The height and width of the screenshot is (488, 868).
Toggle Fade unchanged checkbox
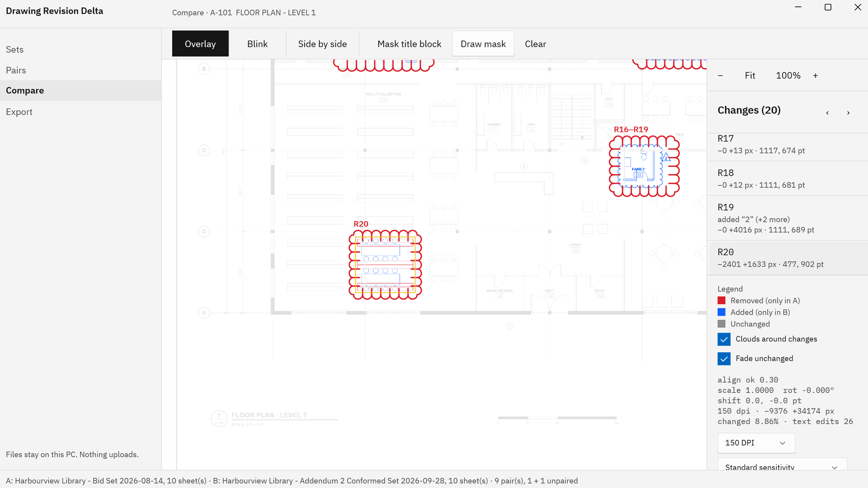click(x=724, y=359)
